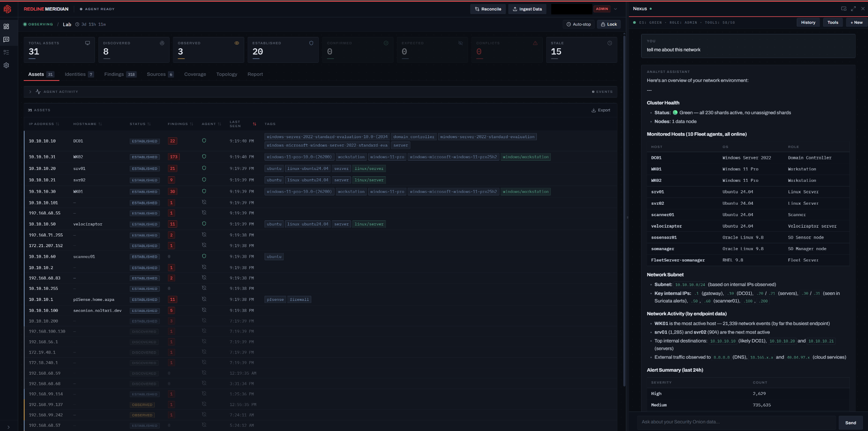Switch to the Identities tab
Screen dimensions: 868x431
[79, 74]
